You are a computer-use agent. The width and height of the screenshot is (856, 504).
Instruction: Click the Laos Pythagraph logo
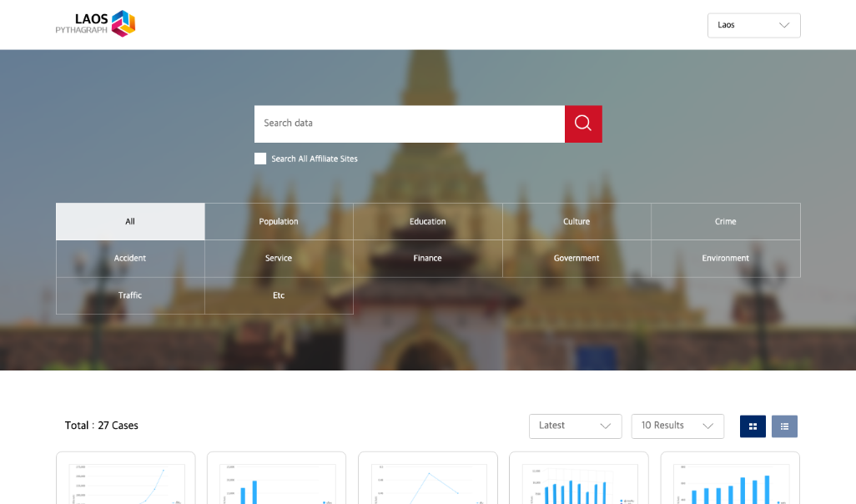click(x=95, y=24)
